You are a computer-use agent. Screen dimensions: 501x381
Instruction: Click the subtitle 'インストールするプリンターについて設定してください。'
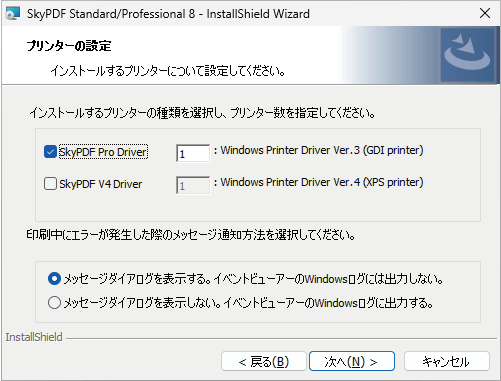point(168,71)
